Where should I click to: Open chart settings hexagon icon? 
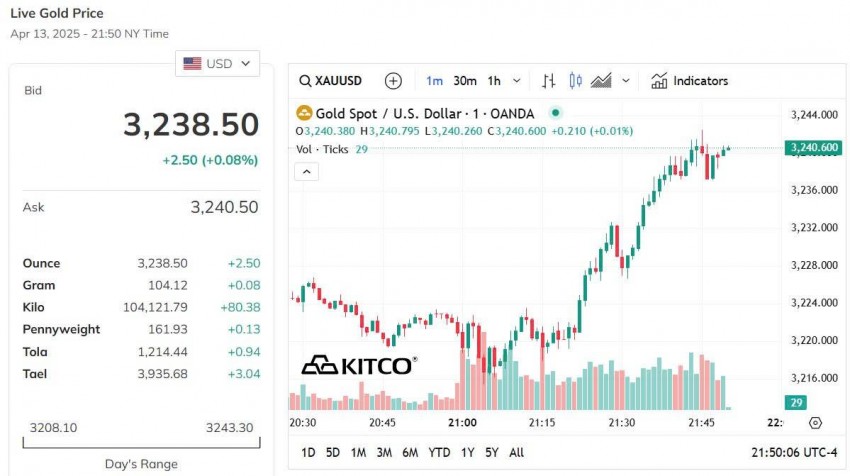815,423
